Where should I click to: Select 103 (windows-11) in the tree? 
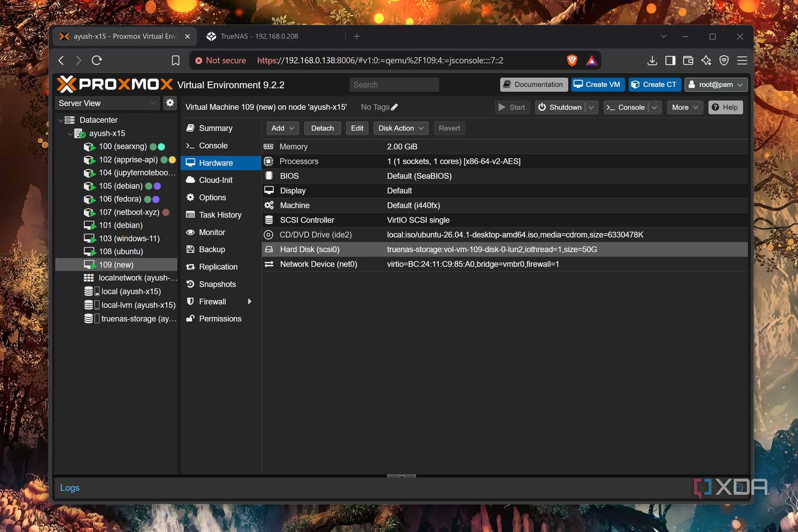(116, 238)
